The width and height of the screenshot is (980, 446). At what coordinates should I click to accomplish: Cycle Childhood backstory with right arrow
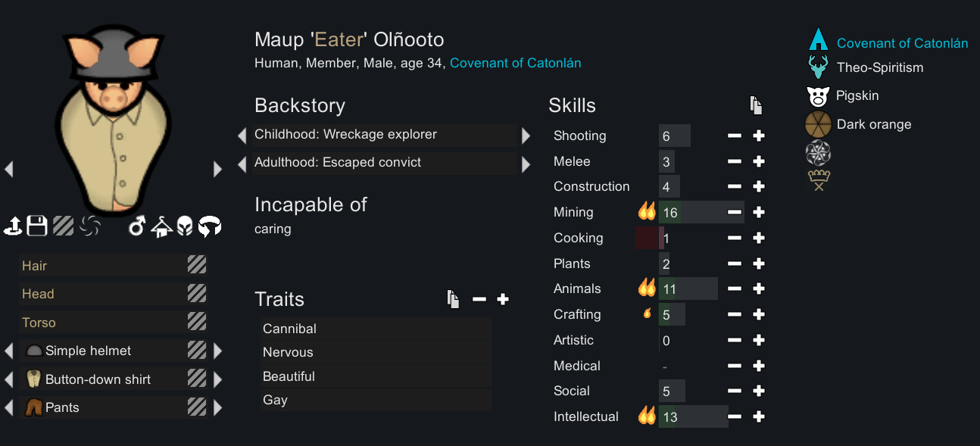pos(526,136)
